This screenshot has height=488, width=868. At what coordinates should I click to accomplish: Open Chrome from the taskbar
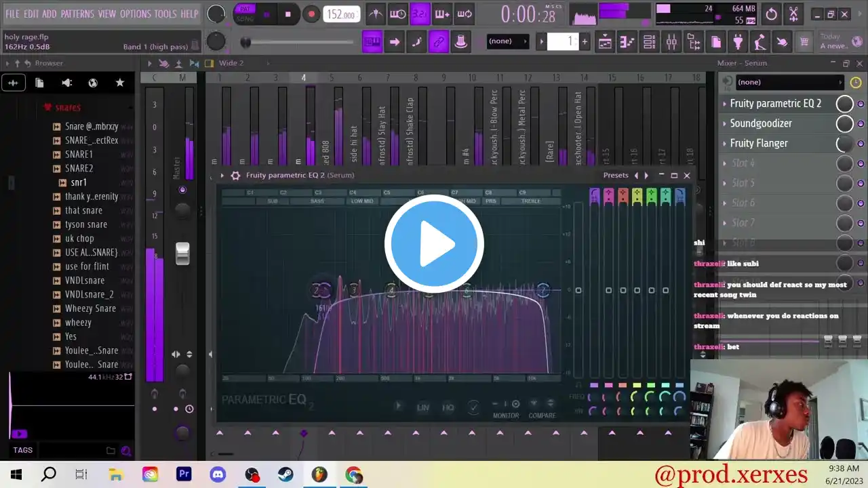[x=353, y=474]
